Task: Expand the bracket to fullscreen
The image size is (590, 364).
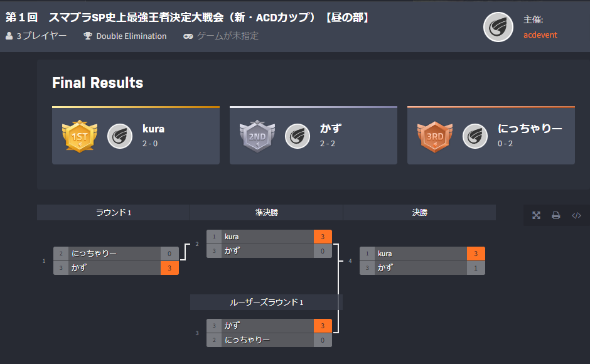Action: click(x=536, y=215)
